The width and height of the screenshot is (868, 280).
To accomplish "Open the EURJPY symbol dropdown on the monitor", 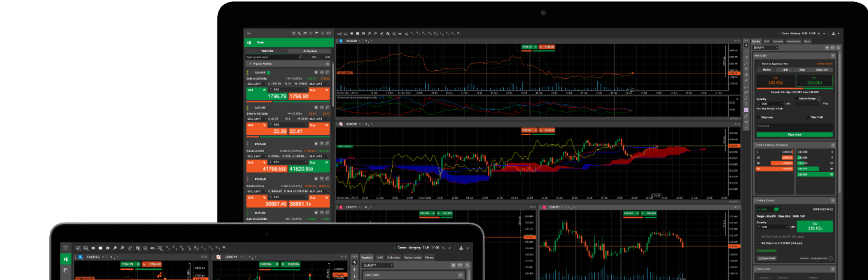I will pyautogui.click(x=765, y=48).
